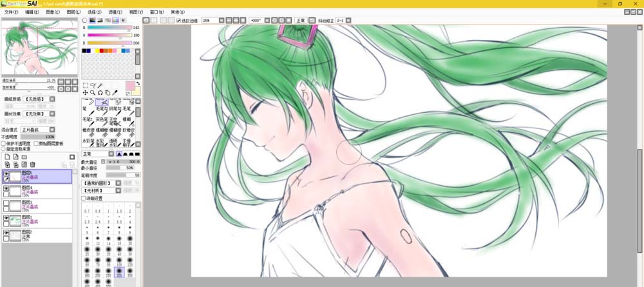The height and width of the screenshot is (287, 644).
Task: Toggle 选区边缘 checkbox
Action: coord(178,20)
